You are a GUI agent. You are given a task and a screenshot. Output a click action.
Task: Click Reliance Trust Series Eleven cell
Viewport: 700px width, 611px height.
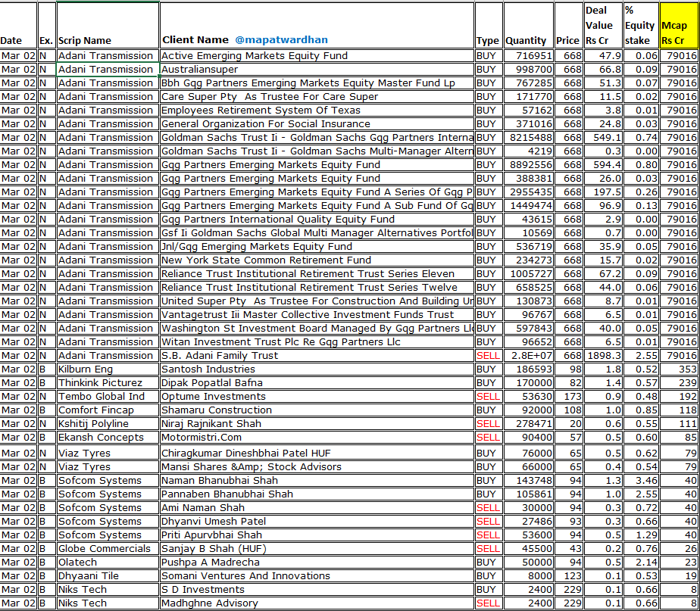(317, 273)
